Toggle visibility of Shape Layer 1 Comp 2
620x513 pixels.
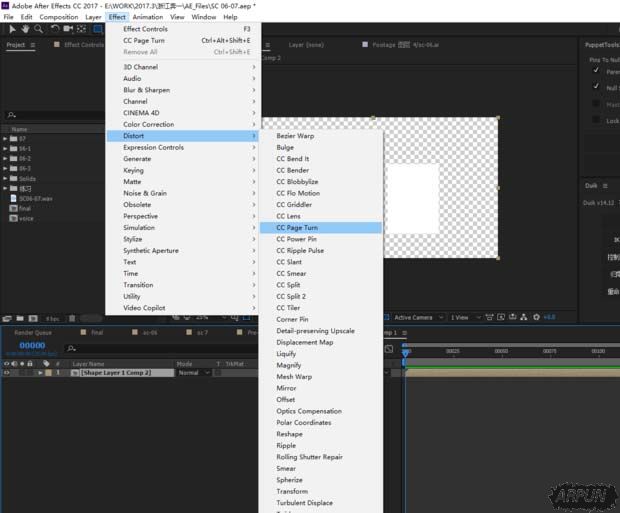[7, 372]
